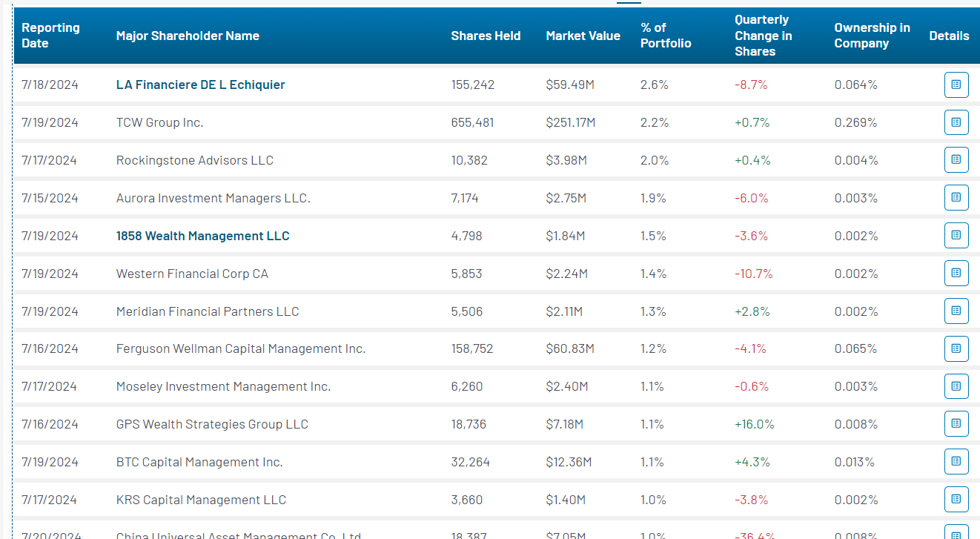Select Meridian Financial Partners LLC name
Screen dimensions: 980x539
208,311
